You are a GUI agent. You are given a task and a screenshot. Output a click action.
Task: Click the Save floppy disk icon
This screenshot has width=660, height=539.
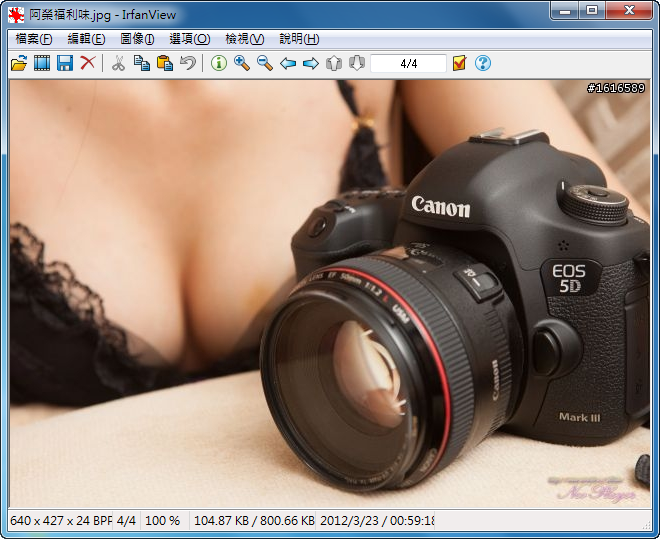65,63
